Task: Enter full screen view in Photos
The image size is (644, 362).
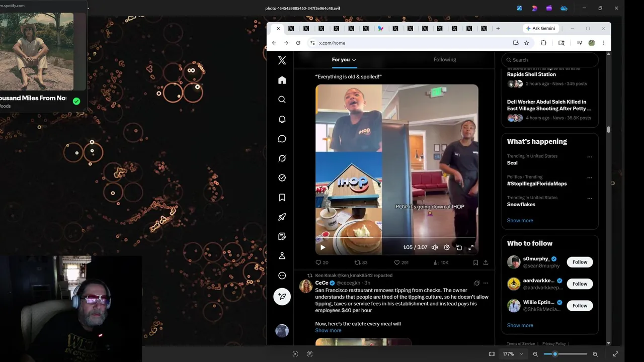Action: (x=615, y=354)
